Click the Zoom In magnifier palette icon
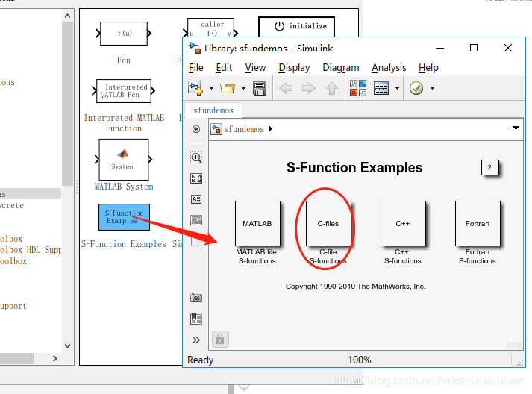532x394 pixels. [x=196, y=157]
